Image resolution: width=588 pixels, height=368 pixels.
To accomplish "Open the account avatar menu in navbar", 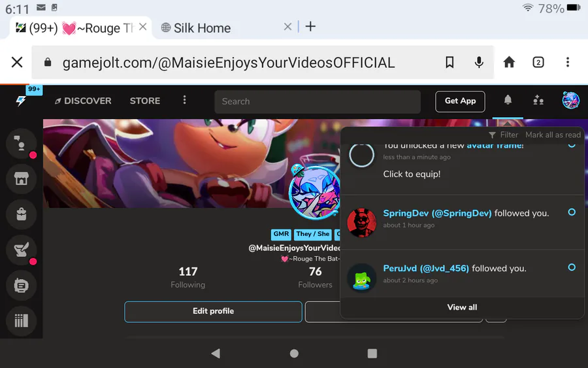I will click(x=571, y=101).
